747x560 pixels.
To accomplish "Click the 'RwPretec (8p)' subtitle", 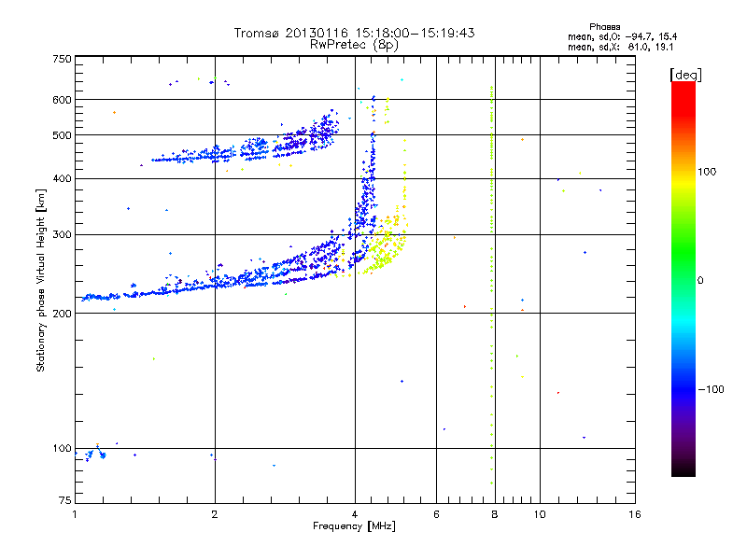I will click(x=354, y=45).
